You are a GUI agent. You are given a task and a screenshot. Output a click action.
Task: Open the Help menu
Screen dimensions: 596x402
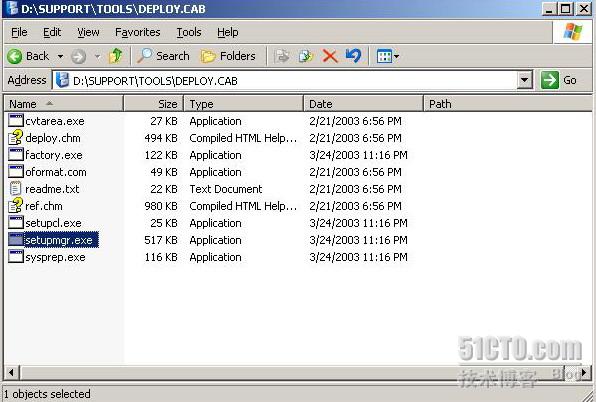tap(228, 32)
